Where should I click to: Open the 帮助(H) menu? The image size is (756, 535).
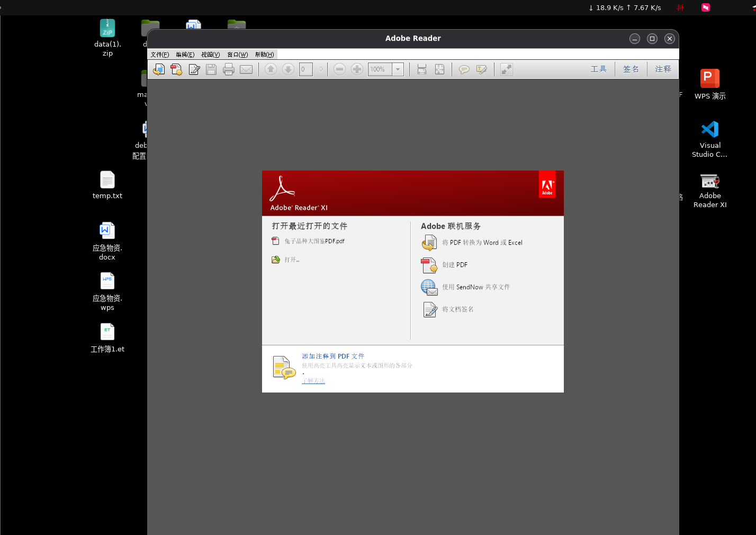(x=265, y=55)
